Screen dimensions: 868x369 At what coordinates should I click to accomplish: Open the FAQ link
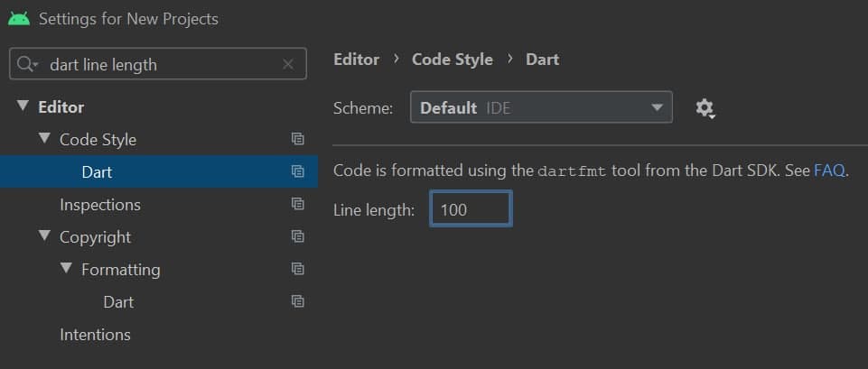pyautogui.click(x=829, y=171)
